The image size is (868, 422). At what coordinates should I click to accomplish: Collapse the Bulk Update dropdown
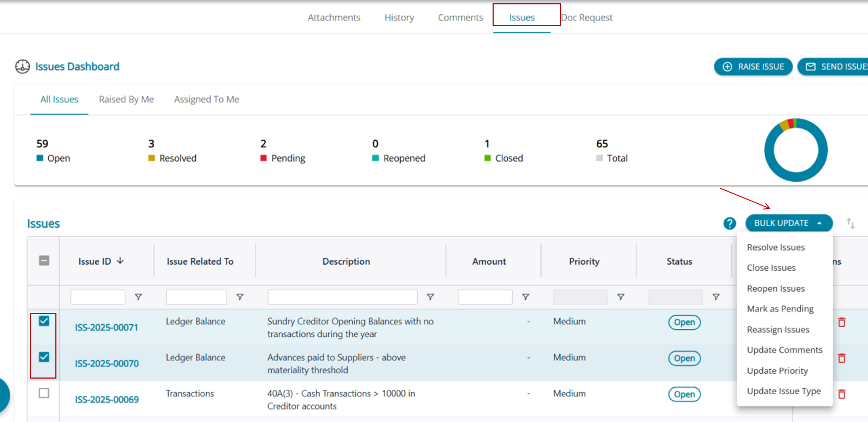coord(788,223)
